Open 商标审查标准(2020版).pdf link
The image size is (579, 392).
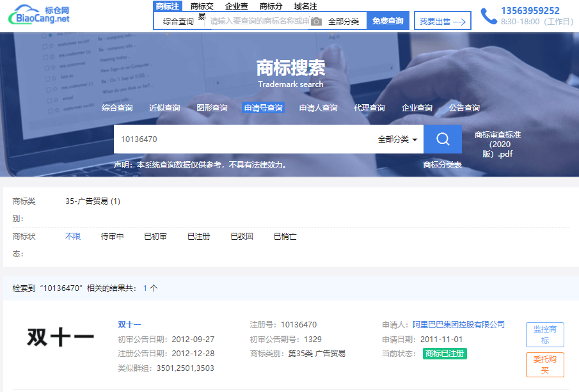tap(497, 145)
